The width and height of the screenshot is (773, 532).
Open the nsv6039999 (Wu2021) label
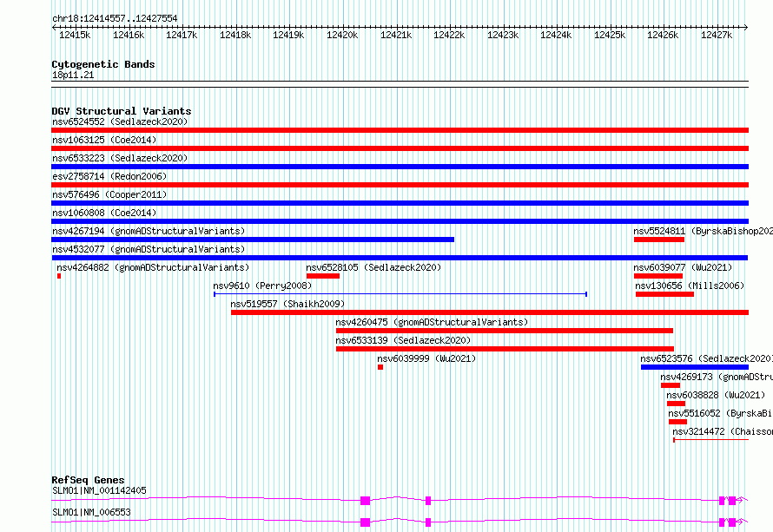click(x=426, y=358)
